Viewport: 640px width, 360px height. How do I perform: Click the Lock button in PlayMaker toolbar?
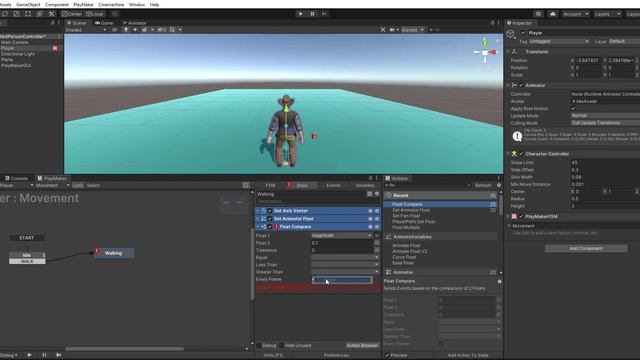78,185
